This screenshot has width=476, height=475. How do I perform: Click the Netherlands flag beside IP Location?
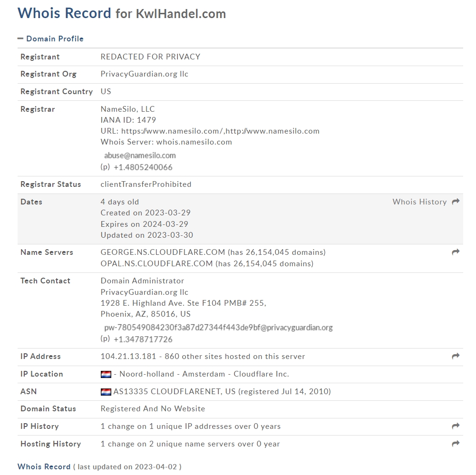click(x=106, y=374)
